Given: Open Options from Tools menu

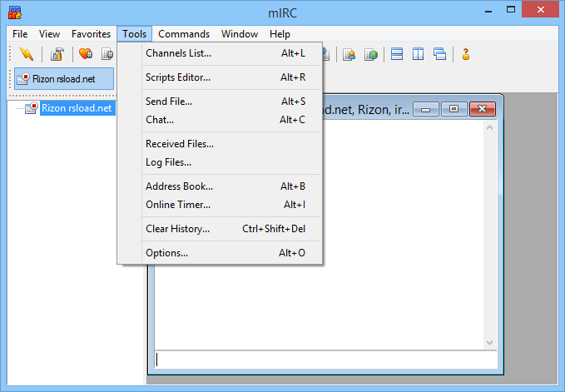Looking at the screenshot, I should click(x=220, y=253).
